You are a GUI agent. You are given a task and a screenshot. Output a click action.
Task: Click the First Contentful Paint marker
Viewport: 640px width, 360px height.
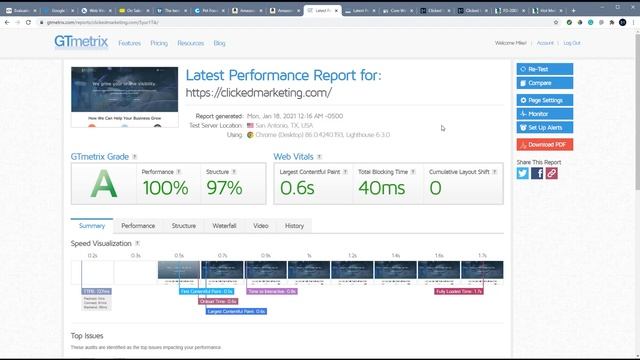(x=207, y=291)
